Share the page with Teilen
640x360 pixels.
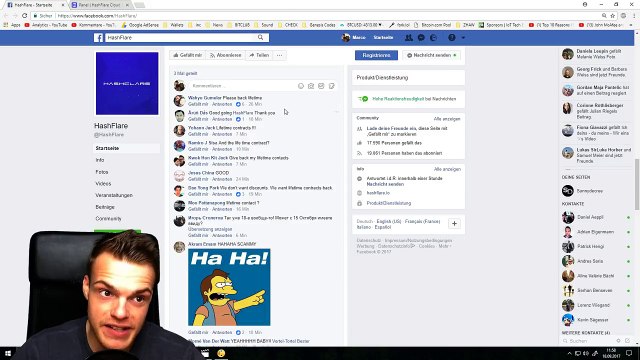259,55
